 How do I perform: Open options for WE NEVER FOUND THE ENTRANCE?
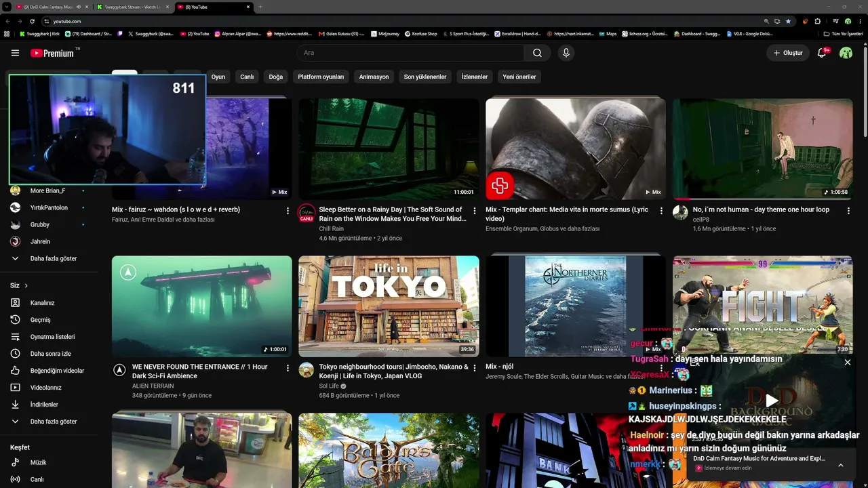point(288,368)
